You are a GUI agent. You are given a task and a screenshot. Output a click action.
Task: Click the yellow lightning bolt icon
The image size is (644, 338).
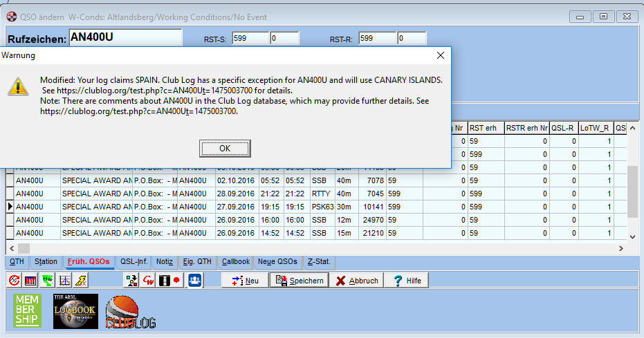coord(81,281)
